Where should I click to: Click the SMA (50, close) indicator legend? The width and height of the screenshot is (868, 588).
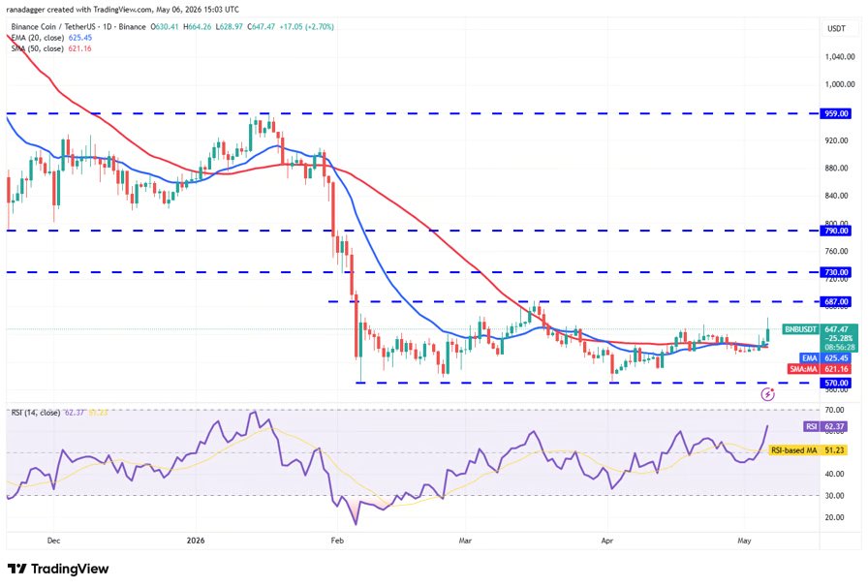[51, 48]
